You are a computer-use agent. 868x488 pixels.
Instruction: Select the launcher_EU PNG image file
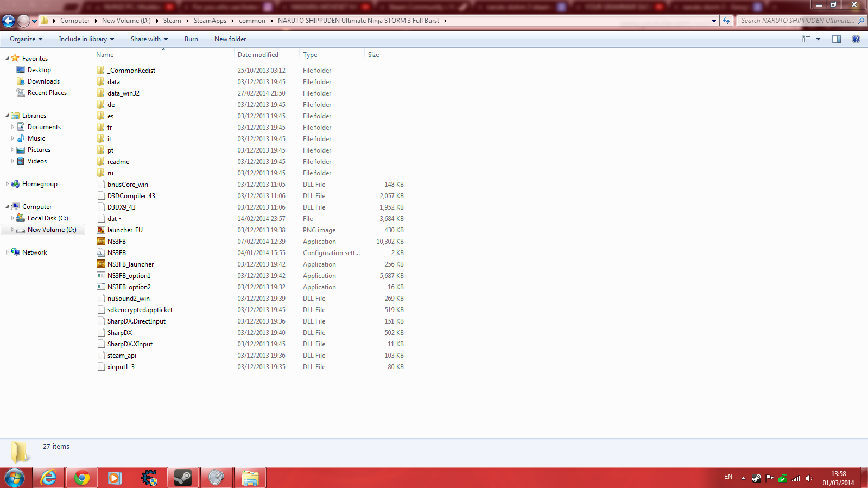coord(125,230)
